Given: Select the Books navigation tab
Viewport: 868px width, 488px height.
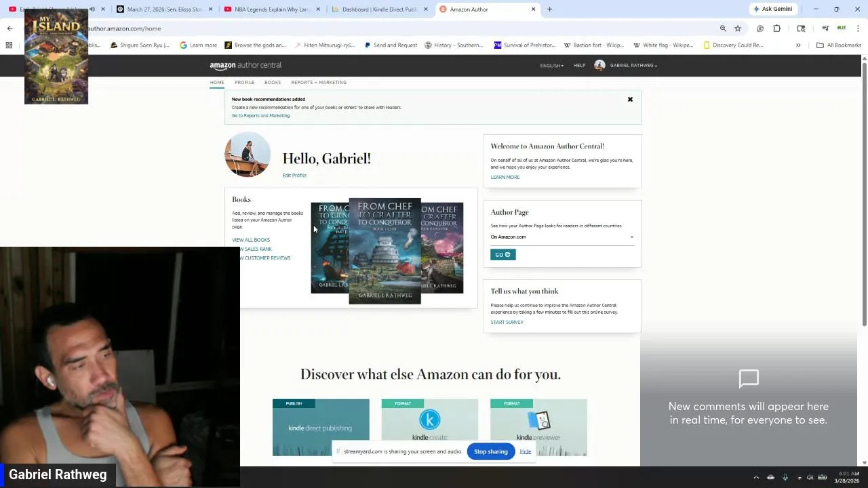Looking at the screenshot, I should (273, 83).
